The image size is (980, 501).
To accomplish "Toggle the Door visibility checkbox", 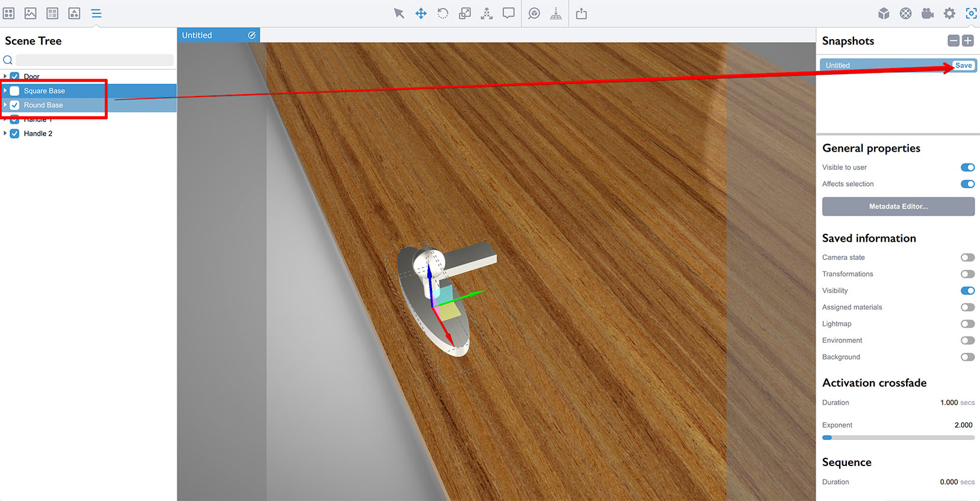I will (15, 76).
